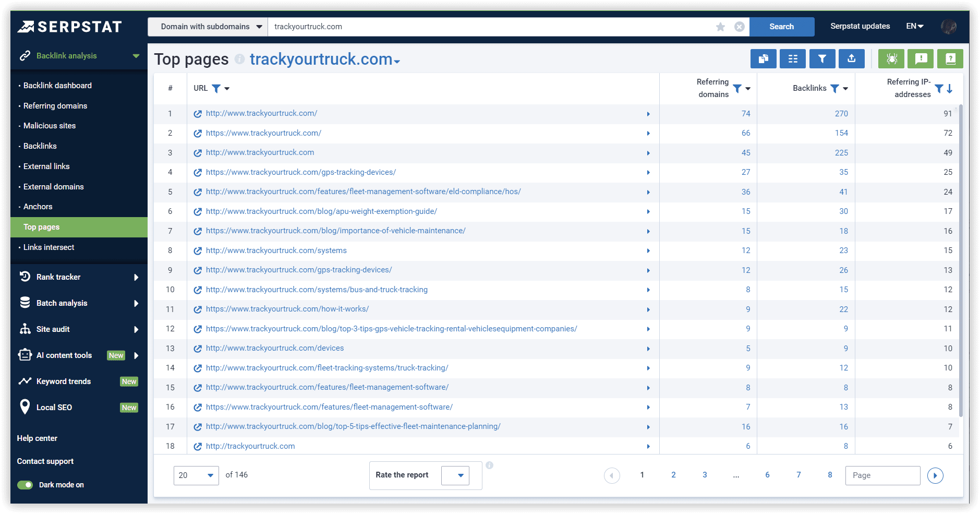
Task: Open the URL column filter icon
Action: pos(217,88)
